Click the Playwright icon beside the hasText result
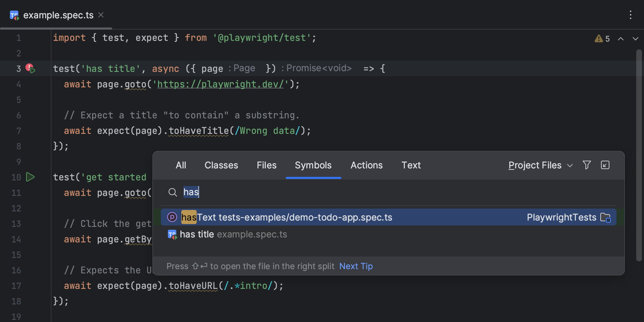The width and height of the screenshot is (644, 322). point(172,217)
